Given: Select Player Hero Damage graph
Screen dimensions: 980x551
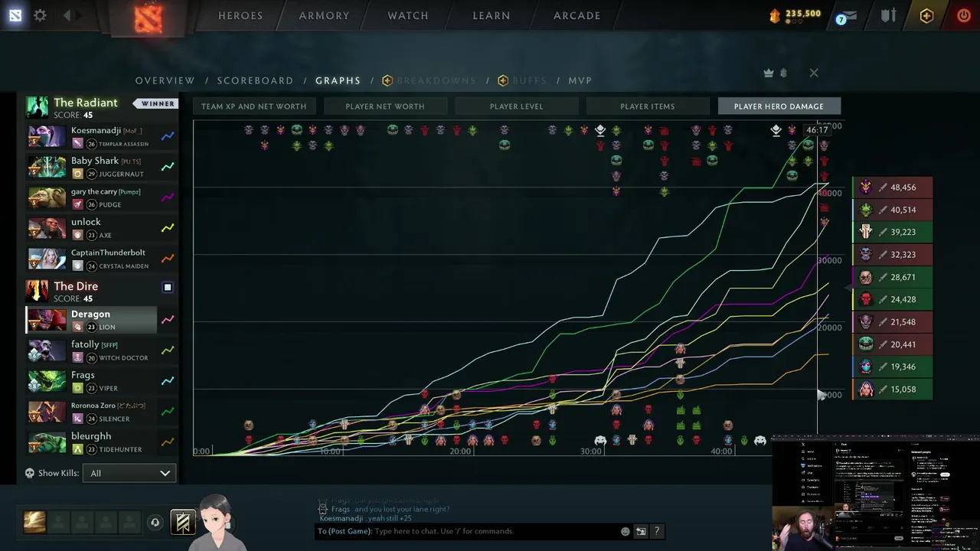Looking at the screenshot, I should [x=779, y=106].
